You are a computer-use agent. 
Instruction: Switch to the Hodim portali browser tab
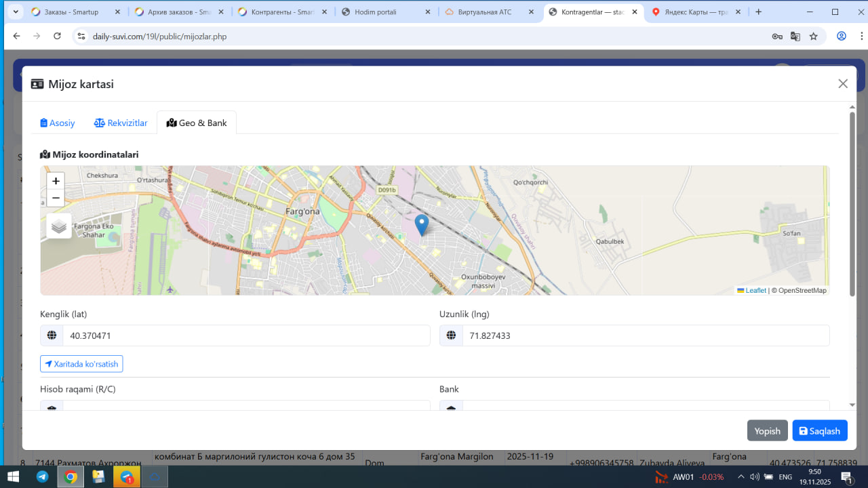point(387,12)
